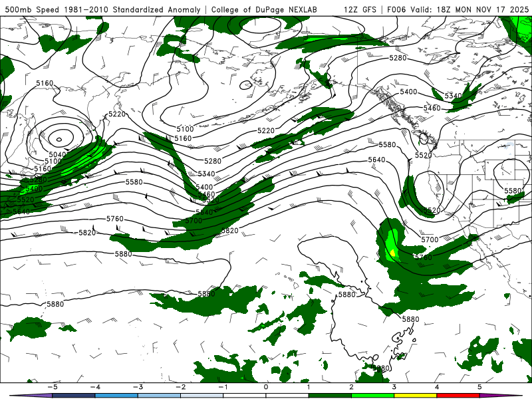Click the 'College of DuPage NEXLAB' header text
Viewport: 532px width, 399px height.
click(x=264, y=9)
